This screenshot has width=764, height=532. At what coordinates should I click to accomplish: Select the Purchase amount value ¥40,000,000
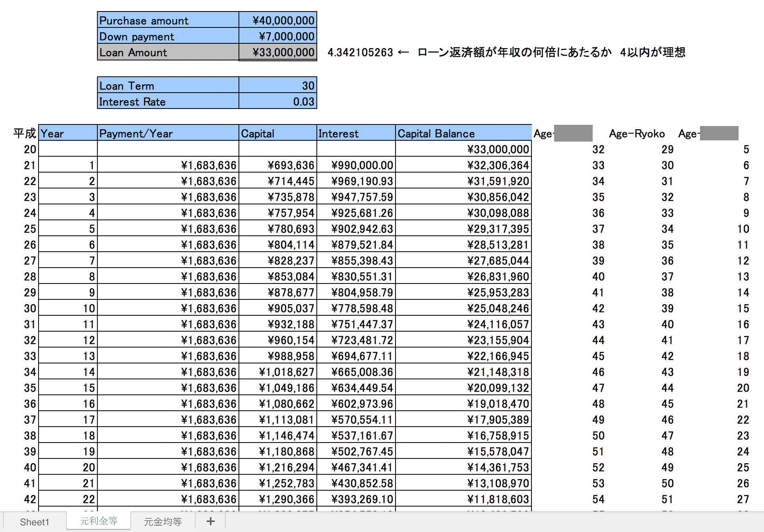point(278,20)
